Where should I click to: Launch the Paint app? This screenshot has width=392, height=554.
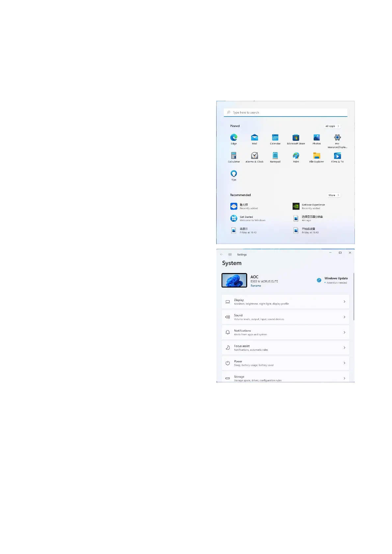pos(296,156)
